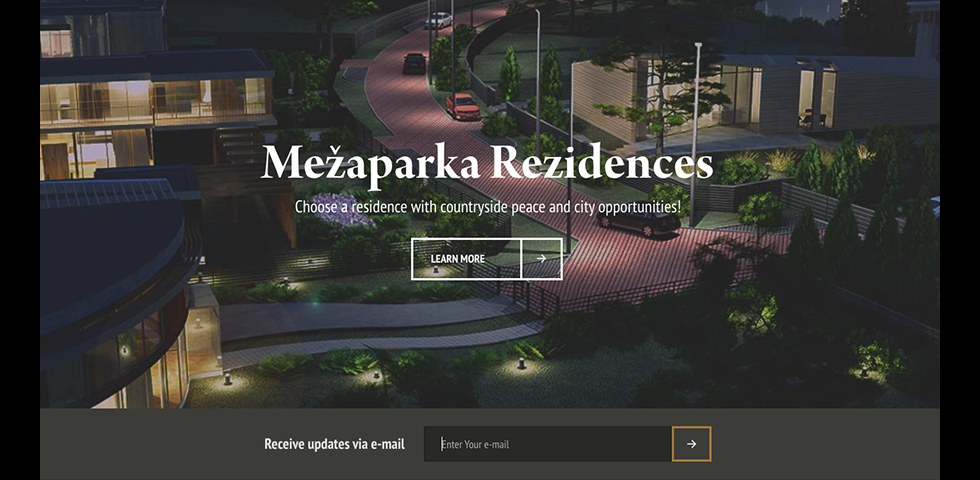
Task: Click the glowing garden bollard light near footpath
Action: click(521, 363)
